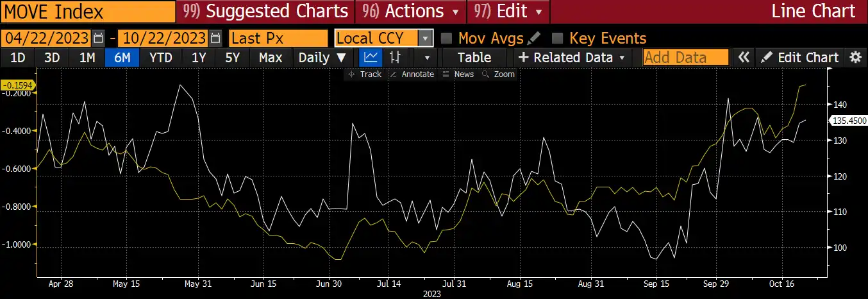Select the YTD time range
Image resolution: width=868 pixels, height=299 pixels.
(160, 57)
